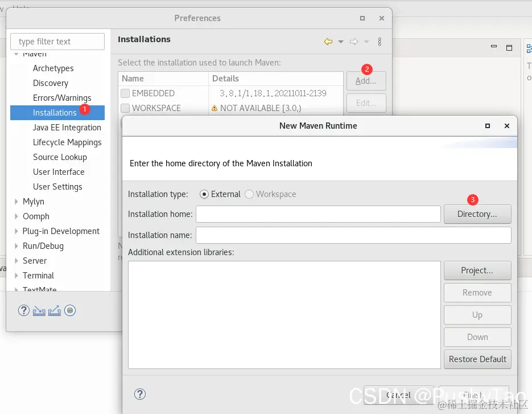Close the Preferences window
Viewport: 532px width, 414px height.
[x=382, y=18]
